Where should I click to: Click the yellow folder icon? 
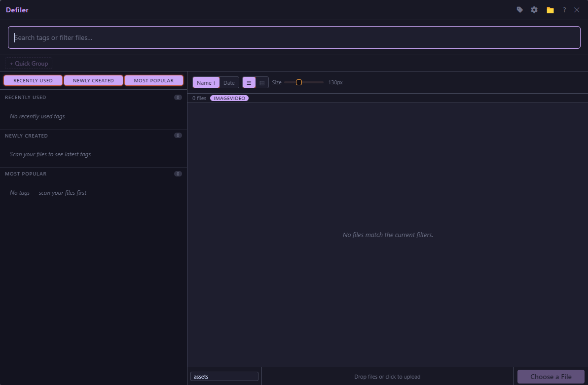click(550, 10)
